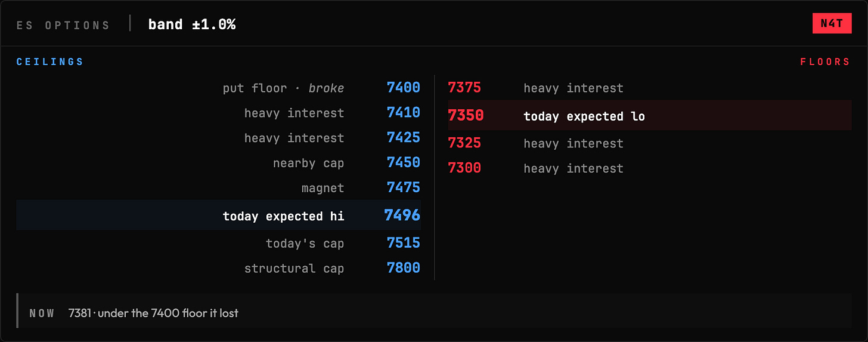The height and width of the screenshot is (342, 868).
Task: Click the ES OPTIONS title text
Action: tap(63, 25)
